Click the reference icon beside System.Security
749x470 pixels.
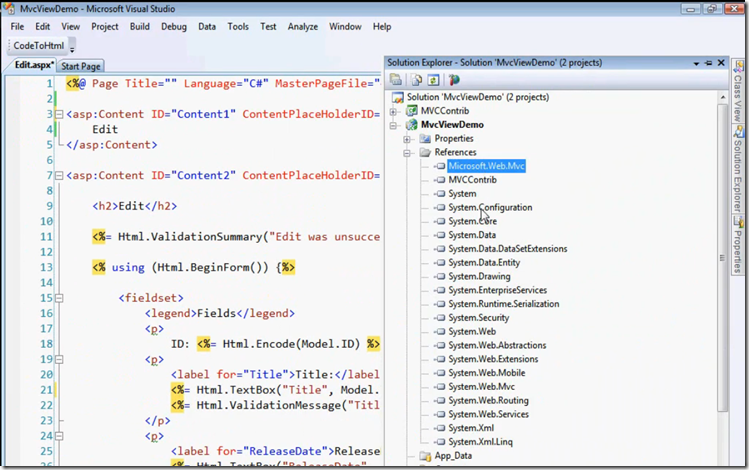[440, 318]
